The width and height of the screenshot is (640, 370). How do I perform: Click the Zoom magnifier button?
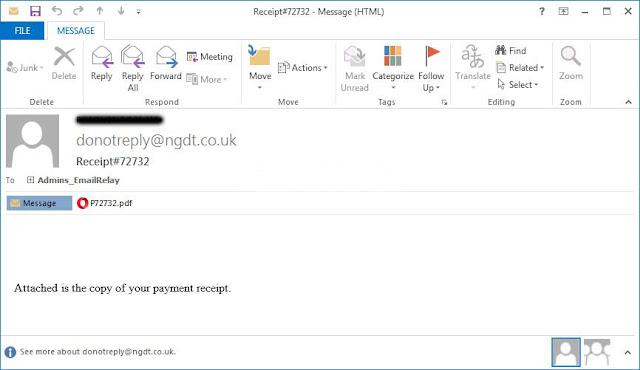click(x=571, y=63)
